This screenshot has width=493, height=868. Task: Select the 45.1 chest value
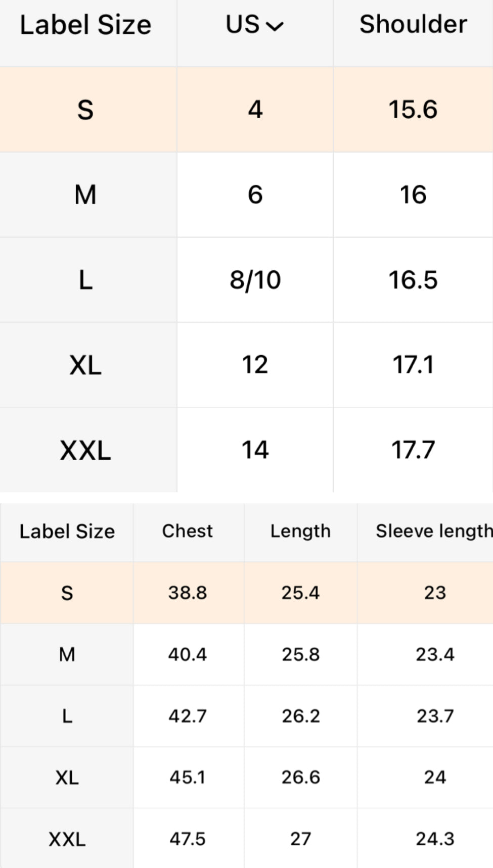click(x=188, y=777)
